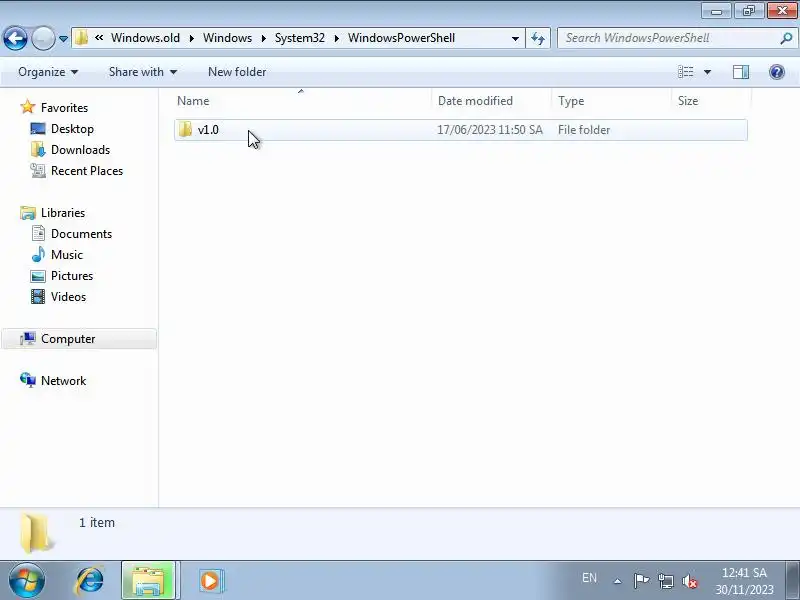Screen dimensions: 800x600
Task: Open the clock showing 12:41 SA
Action: coord(744,581)
